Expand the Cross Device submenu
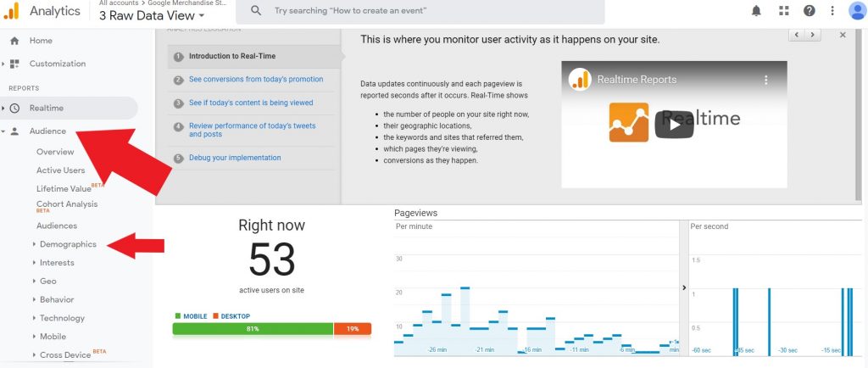 tap(34, 354)
